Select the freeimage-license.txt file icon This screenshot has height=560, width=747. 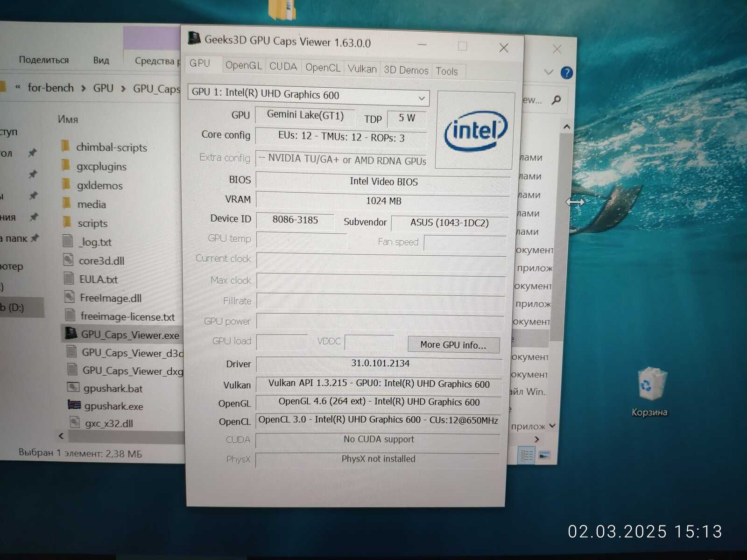pos(70,315)
